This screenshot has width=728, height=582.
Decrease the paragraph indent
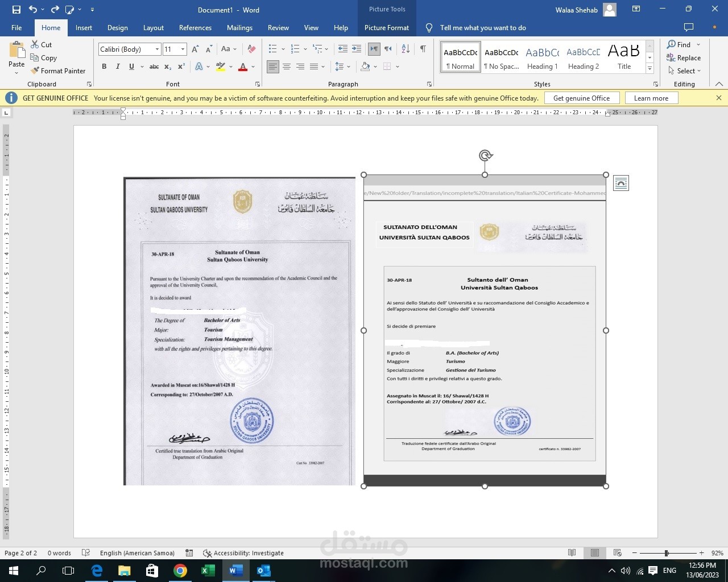(x=342, y=49)
